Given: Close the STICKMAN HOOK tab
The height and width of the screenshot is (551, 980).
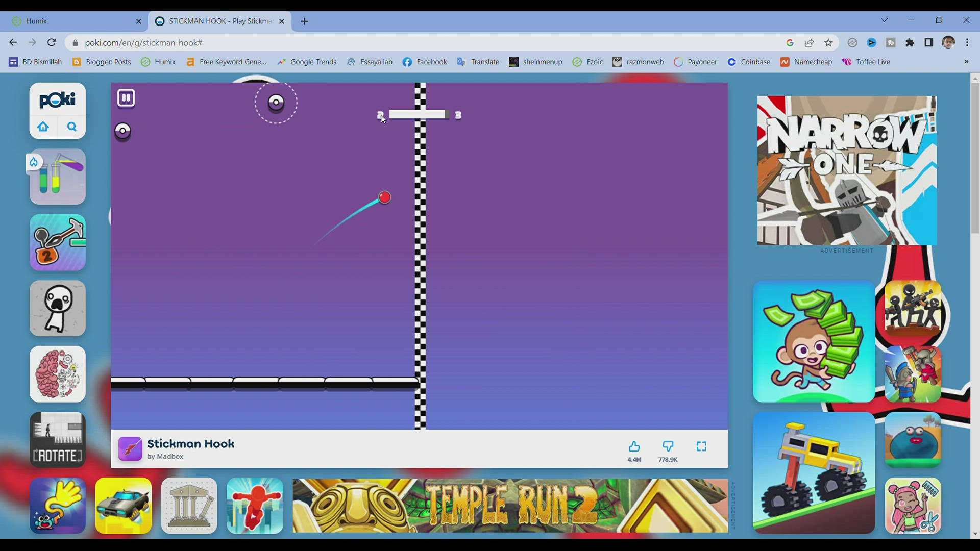Looking at the screenshot, I should 282,21.
